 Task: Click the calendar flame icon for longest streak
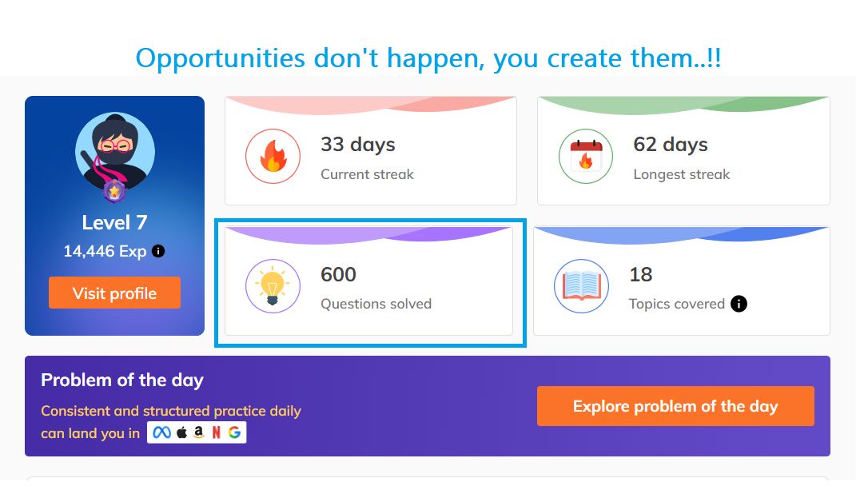click(586, 156)
